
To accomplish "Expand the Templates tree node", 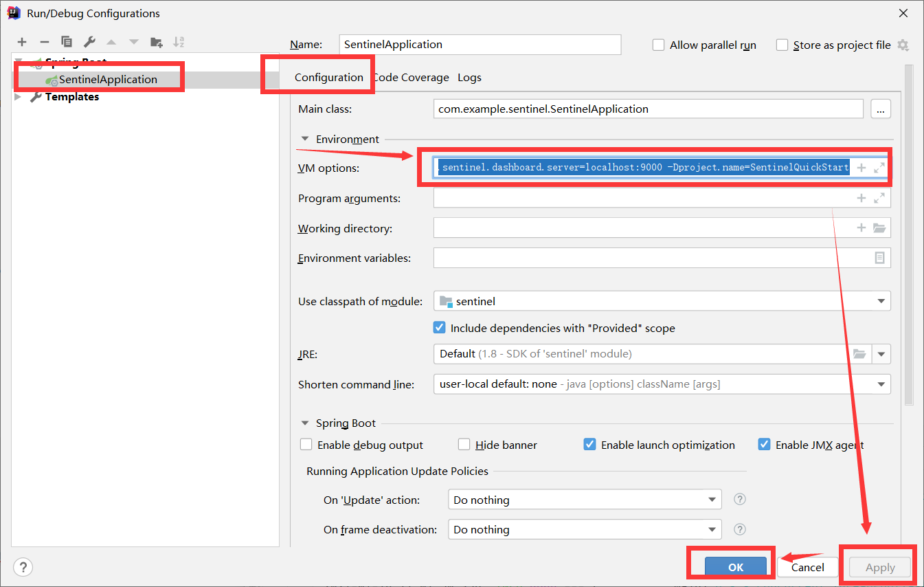I will pyautogui.click(x=19, y=97).
